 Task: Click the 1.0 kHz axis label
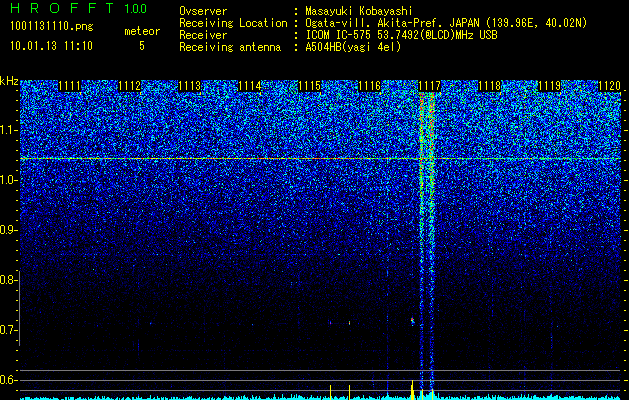8,180
